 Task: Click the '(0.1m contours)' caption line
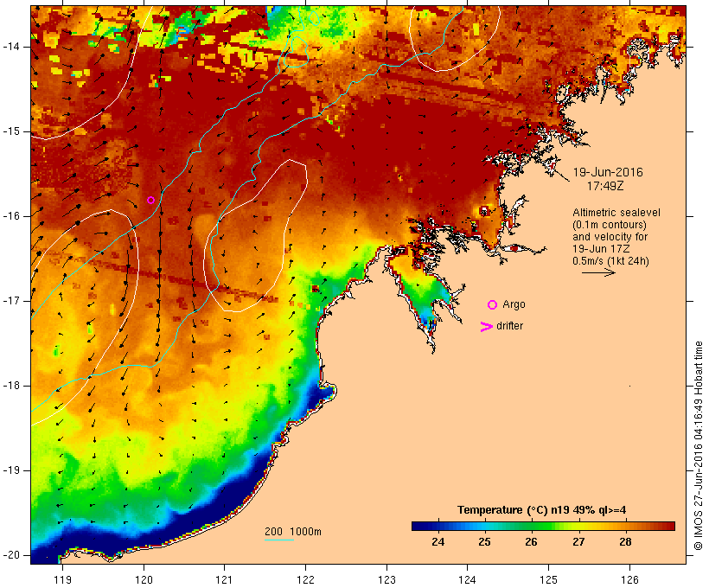[x=610, y=225]
